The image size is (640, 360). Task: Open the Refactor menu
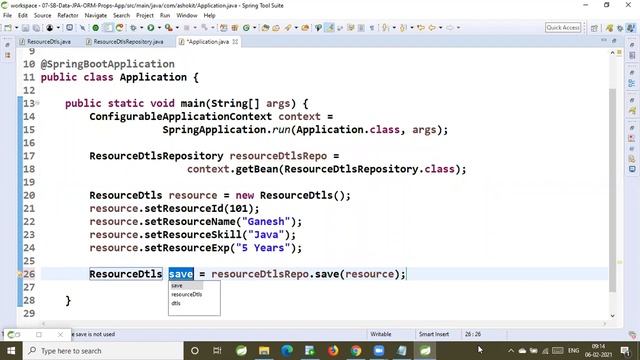pos(68,16)
